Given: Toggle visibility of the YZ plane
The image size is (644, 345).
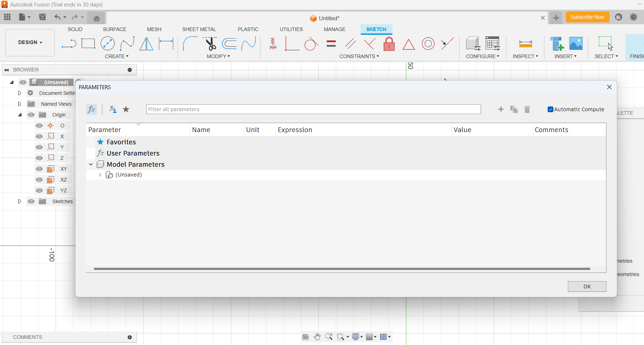Looking at the screenshot, I should [x=39, y=191].
